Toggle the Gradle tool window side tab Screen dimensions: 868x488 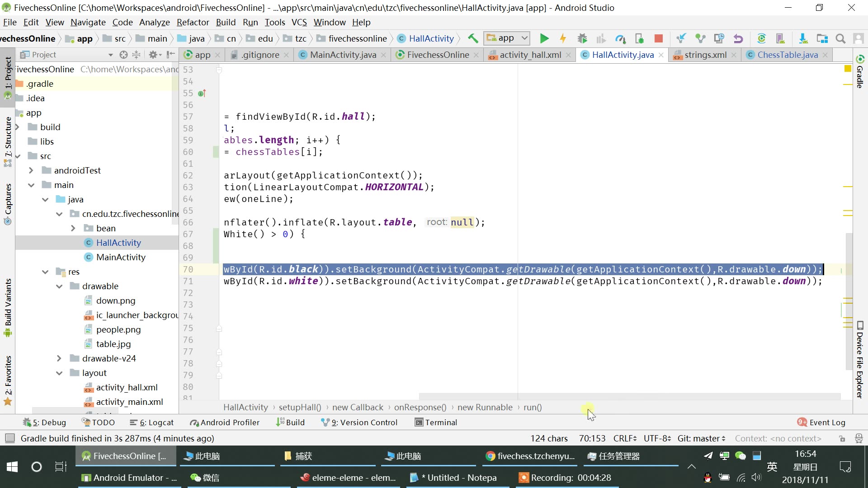point(860,71)
